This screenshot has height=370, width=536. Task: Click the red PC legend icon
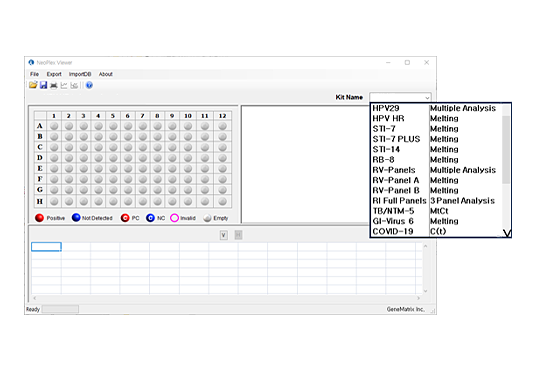point(125,218)
